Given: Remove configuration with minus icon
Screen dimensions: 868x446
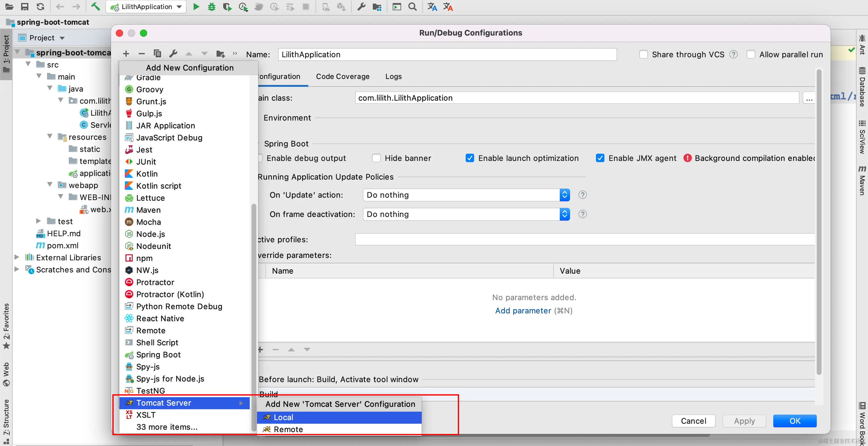Looking at the screenshot, I should pyautogui.click(x=141, y=54).
